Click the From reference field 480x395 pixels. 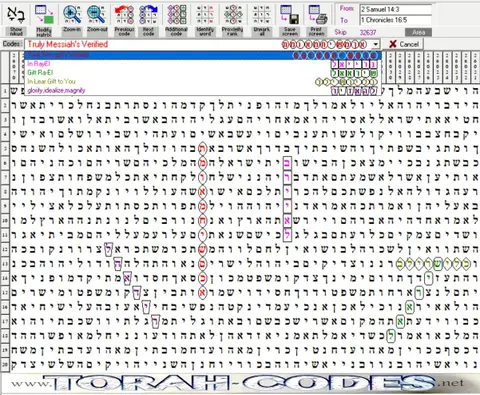[396, 10]
